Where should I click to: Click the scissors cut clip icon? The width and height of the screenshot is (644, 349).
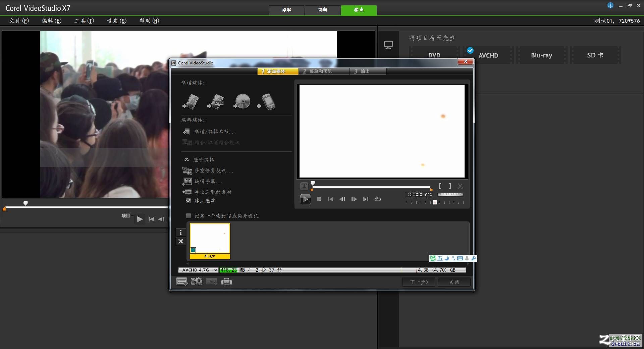(x=460, y=186)
